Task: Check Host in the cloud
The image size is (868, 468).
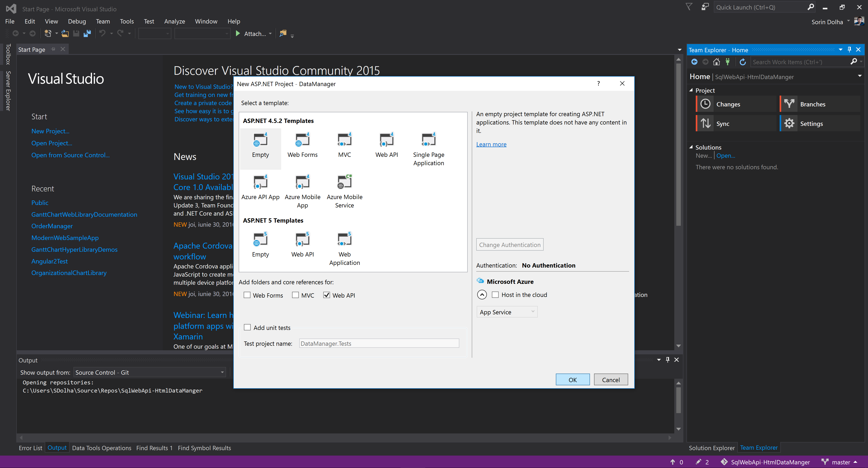Action: tap(495, 295)
